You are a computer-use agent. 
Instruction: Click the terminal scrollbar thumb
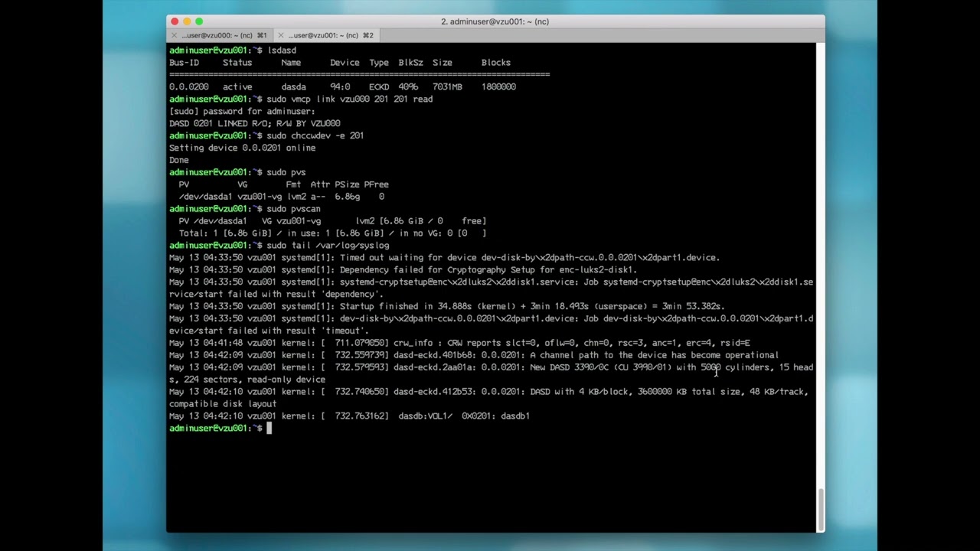tap(821, 509)
